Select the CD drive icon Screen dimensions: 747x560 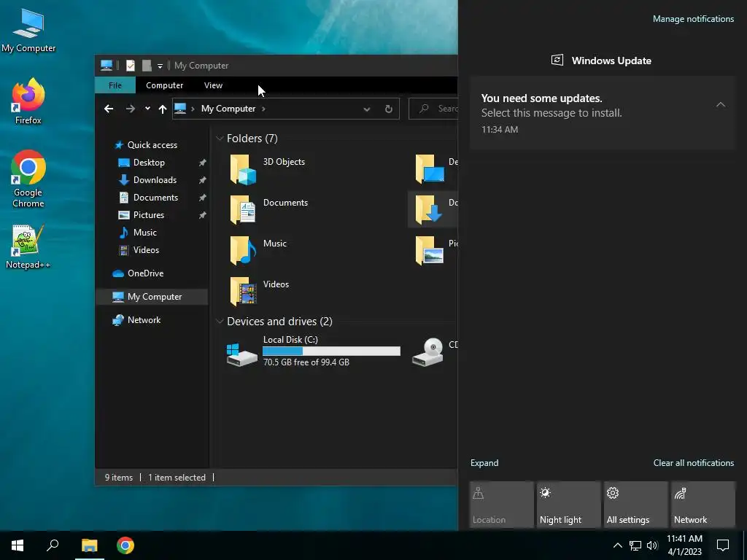427,352
